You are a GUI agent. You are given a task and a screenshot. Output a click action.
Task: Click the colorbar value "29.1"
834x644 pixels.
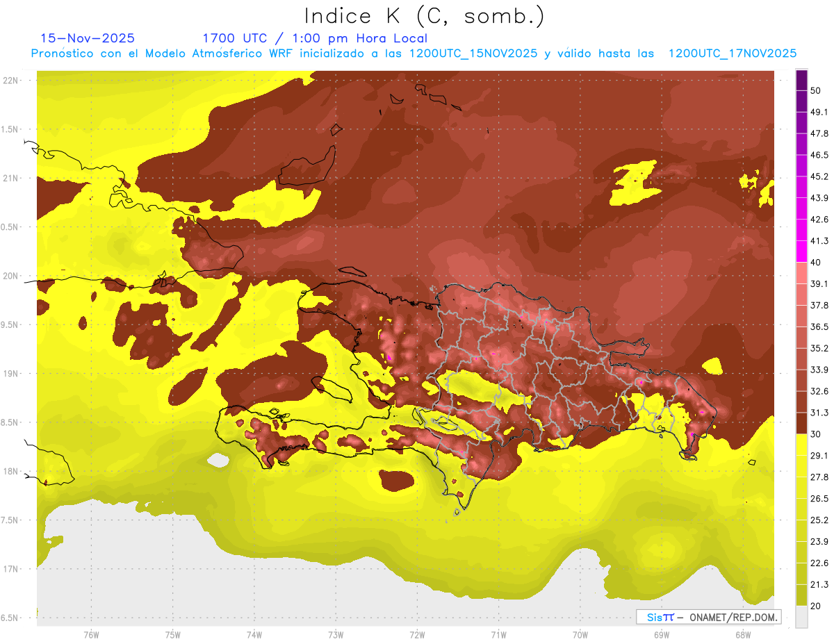click(819, 456)
